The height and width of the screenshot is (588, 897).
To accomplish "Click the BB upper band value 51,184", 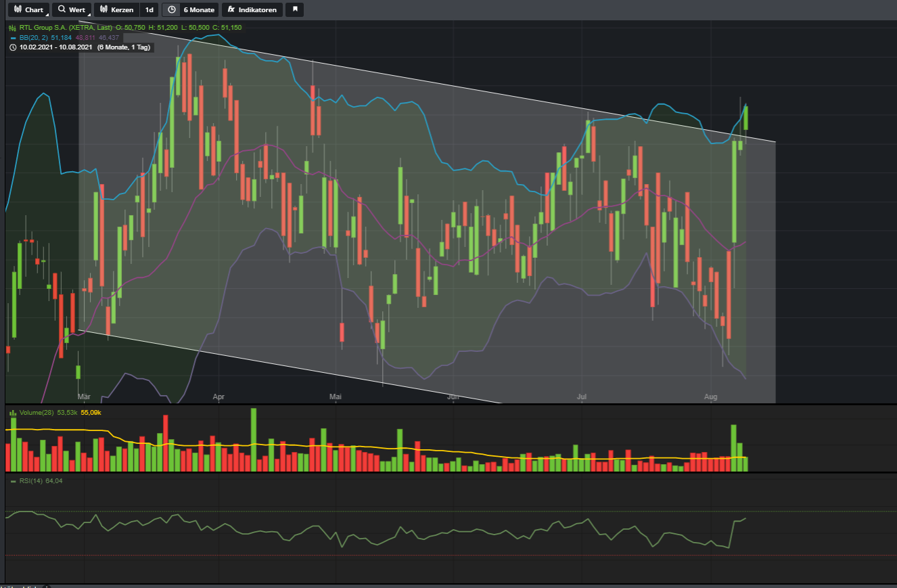I will click(x=62, y=38).
